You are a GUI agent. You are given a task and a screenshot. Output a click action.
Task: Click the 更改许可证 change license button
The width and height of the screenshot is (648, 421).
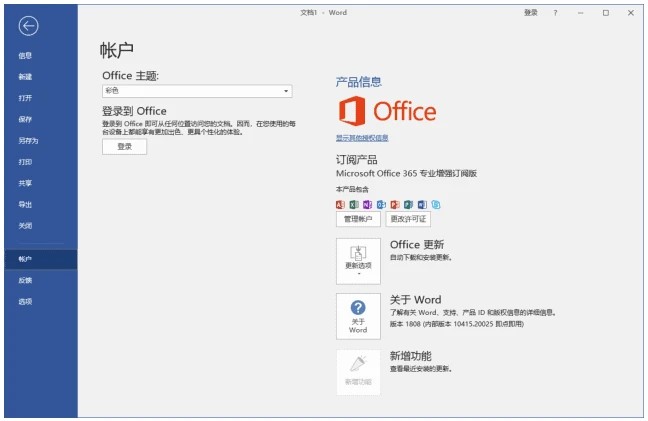408,219
